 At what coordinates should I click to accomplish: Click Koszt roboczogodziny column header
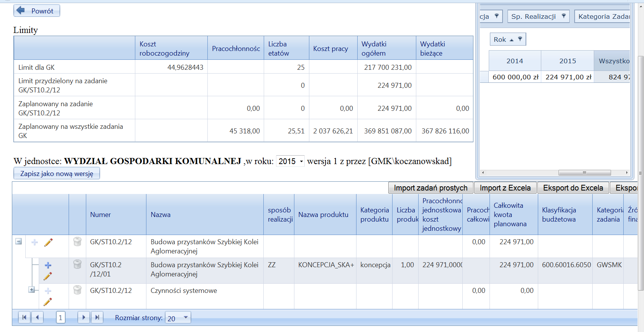(171, 48)
